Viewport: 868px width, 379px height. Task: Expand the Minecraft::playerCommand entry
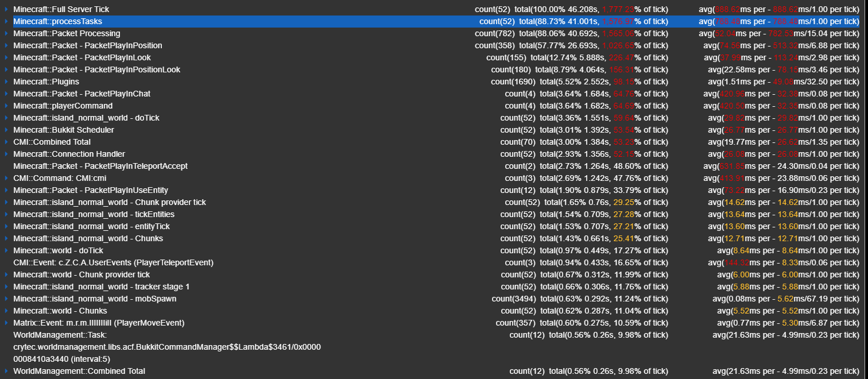coord(6,106)
